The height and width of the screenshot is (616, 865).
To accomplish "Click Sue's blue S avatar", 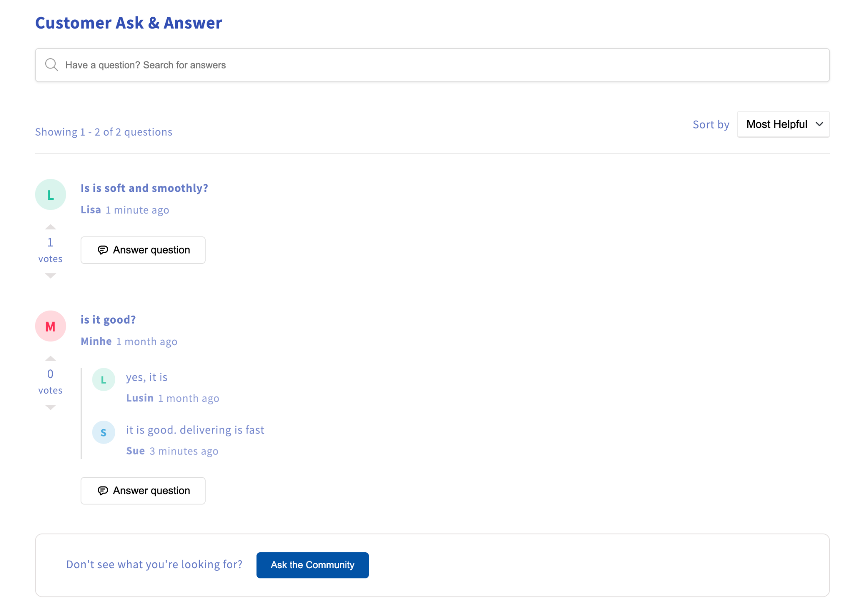I will pyautogui.click(x=103, y=432).
